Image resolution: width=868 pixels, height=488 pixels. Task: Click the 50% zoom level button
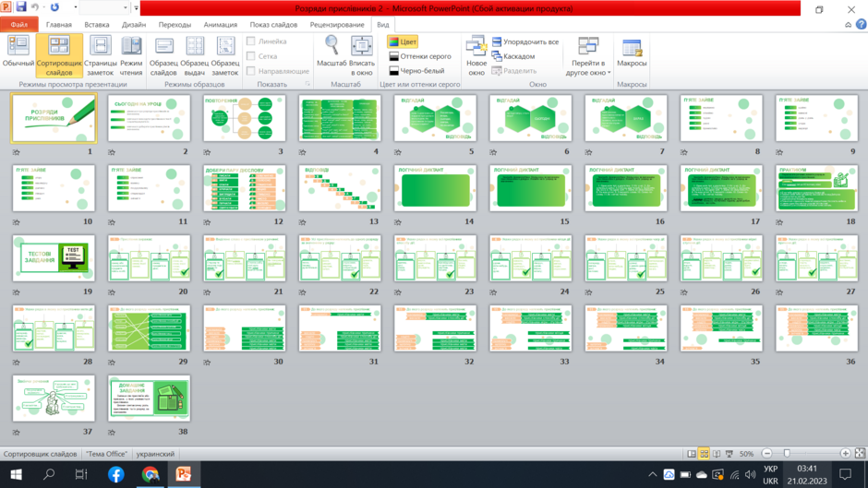pos(746,454)
